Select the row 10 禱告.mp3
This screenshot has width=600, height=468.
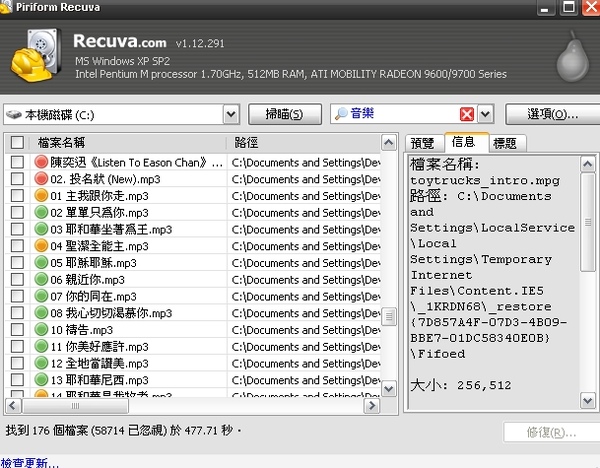[x=193, y=330]
